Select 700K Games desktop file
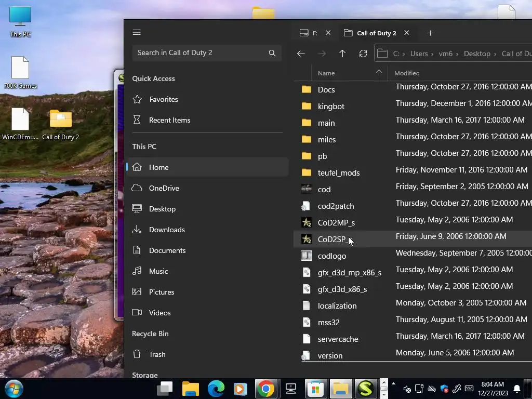Screen dimensions: 532x399 (x=20, y=73)
